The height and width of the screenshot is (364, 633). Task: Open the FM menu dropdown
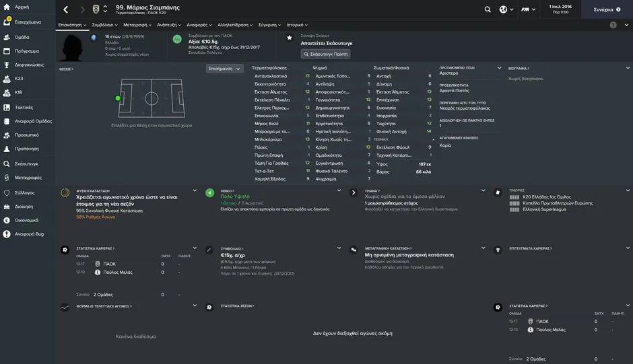pos(529,9)
